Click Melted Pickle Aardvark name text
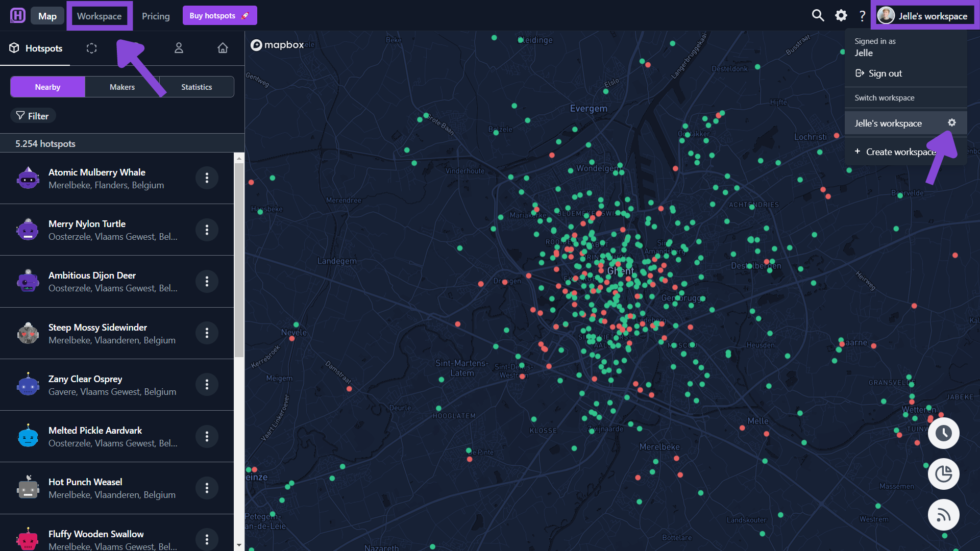Screen dimensions: 980x551 95,430
